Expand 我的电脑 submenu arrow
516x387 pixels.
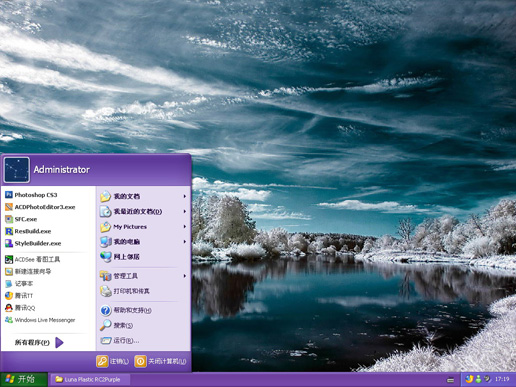coord(184,242)
